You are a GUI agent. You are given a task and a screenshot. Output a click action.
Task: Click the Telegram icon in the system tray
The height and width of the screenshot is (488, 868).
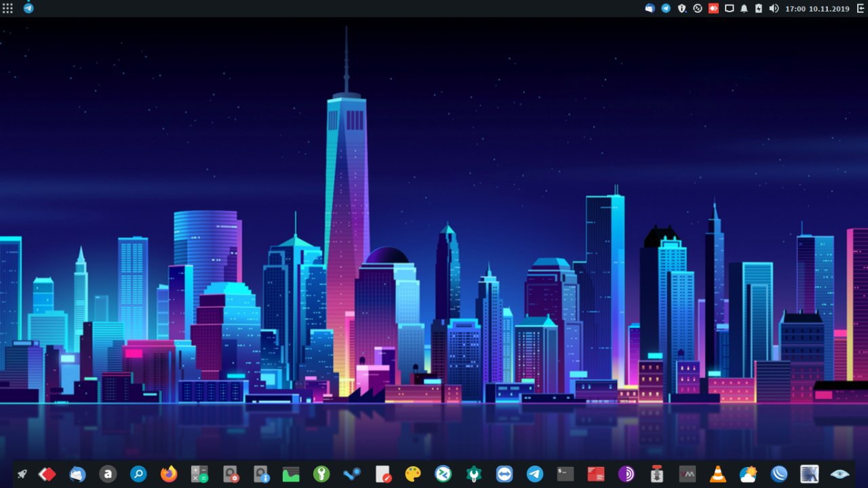click(666, 8)
